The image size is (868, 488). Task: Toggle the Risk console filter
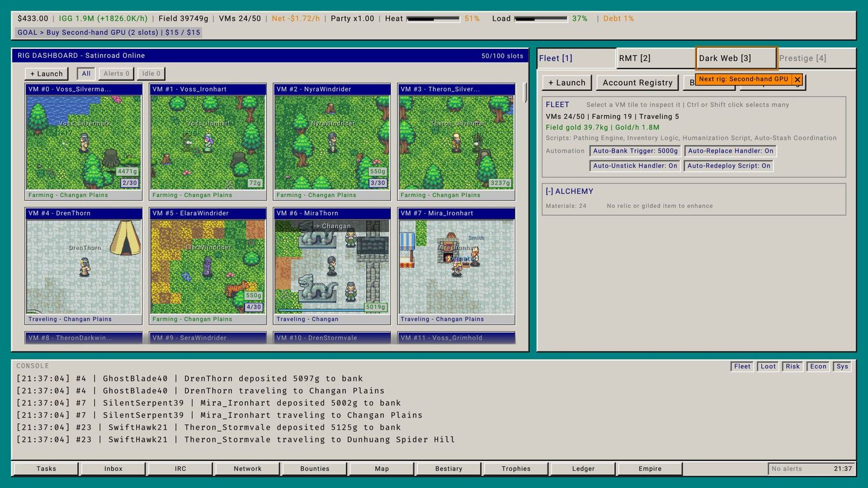[793, 366]
